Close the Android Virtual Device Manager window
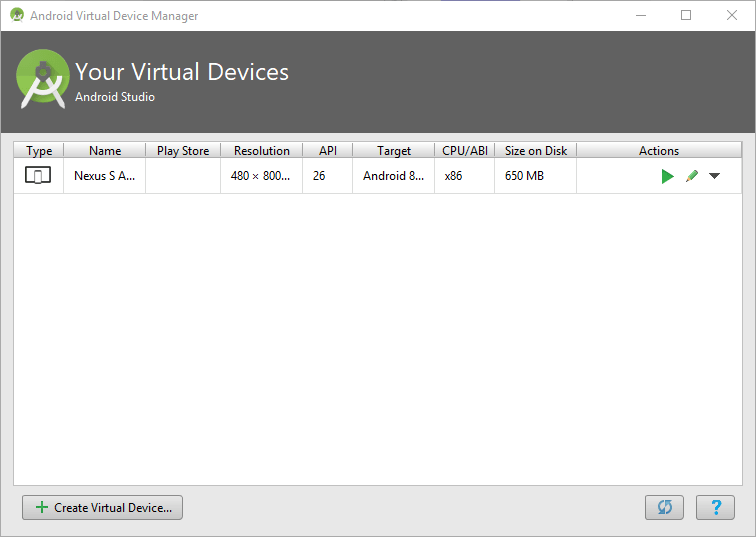The width and height of the screenshot is (756, 537). tap(731, 15)
